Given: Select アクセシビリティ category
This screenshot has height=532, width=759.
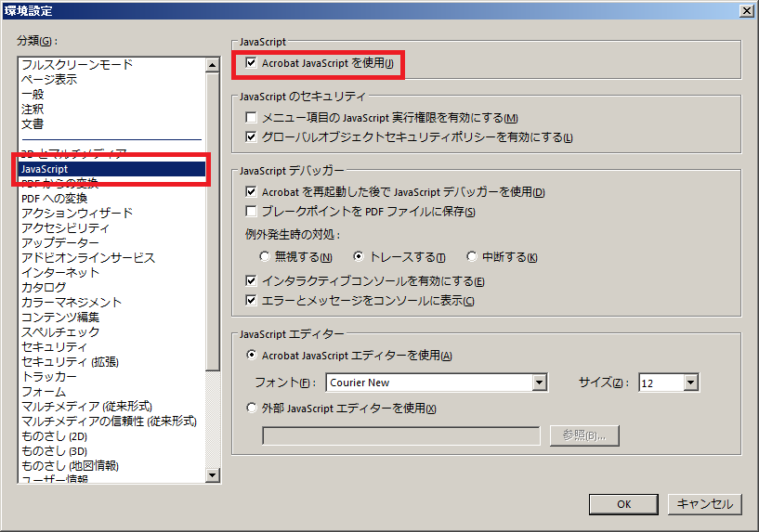Looking at the screenshot, I should pyautogui.click(x=66, y=228).
